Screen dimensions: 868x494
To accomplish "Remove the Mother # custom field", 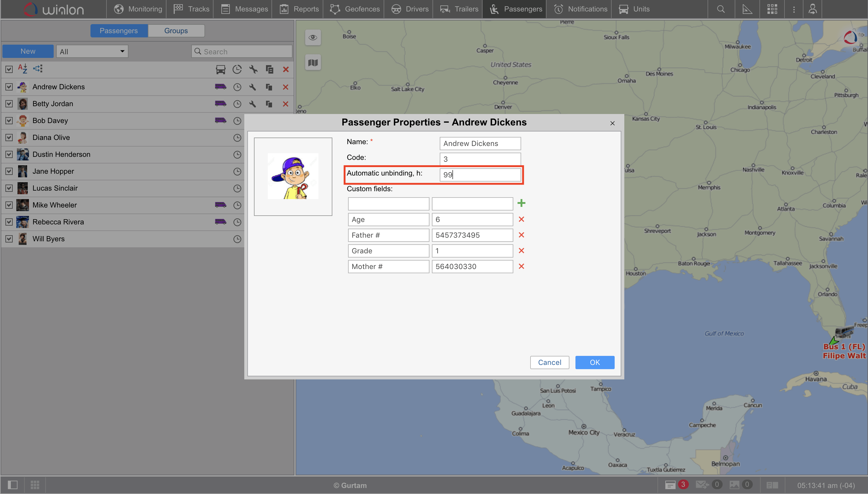I will (521, 266).
